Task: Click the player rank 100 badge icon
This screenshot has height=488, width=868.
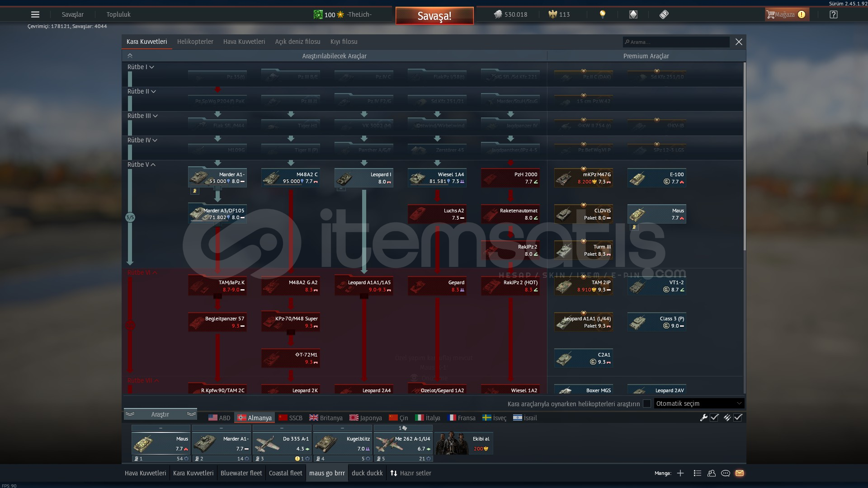Action: [x=318, y=14]
